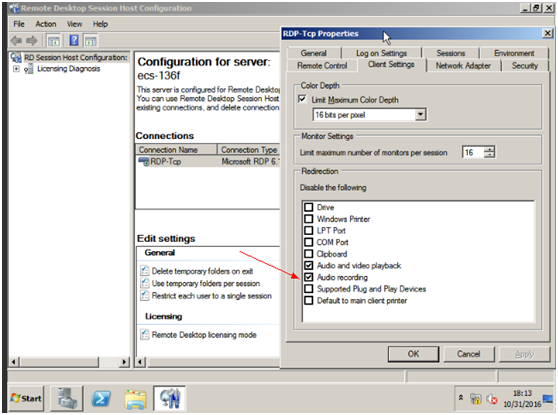Select the Client Settings tab
Viewport: 558px width, 415px height.
pos(391,64)
